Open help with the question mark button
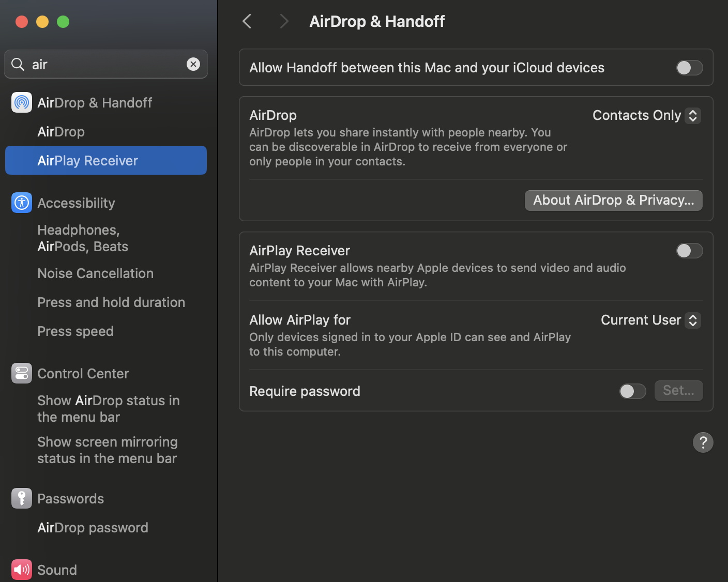Image resolution: width=728 pixels, height=582 pixels. [x=703, y=442]
